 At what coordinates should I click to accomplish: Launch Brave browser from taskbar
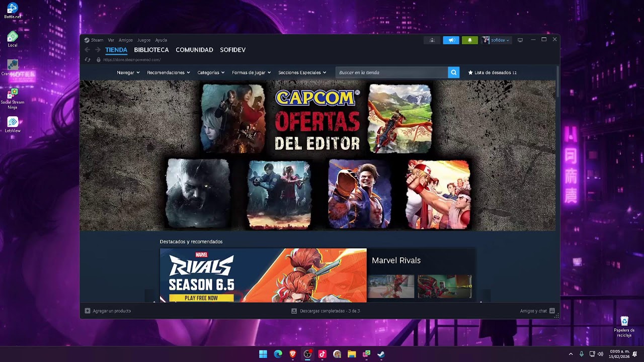pyautogui.click(x=293, y=354)
